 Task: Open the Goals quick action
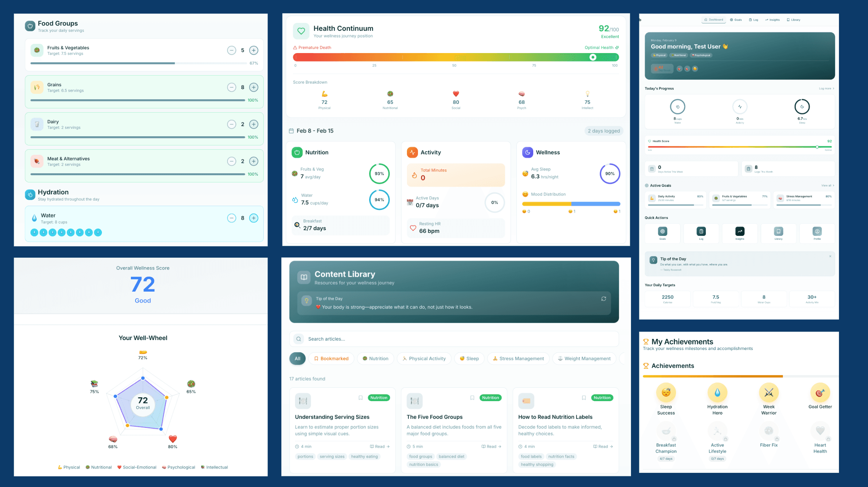click(663, 233)
